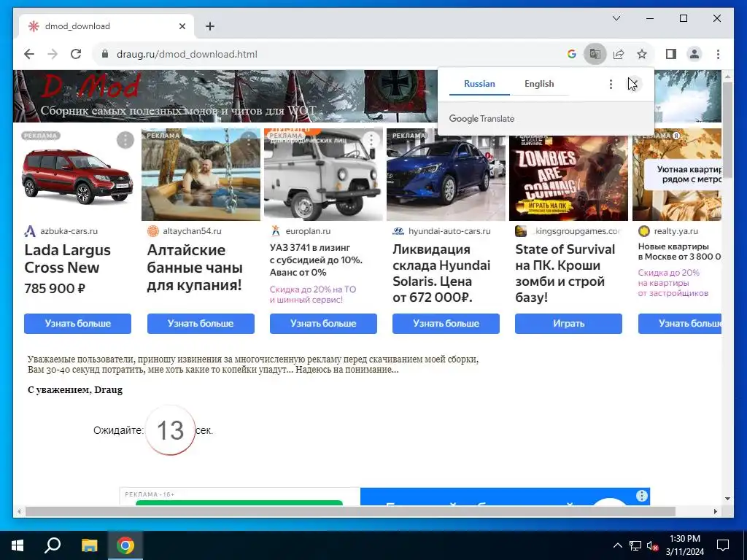
Task: Close the Google Translate popup
Action: (634, 85)
